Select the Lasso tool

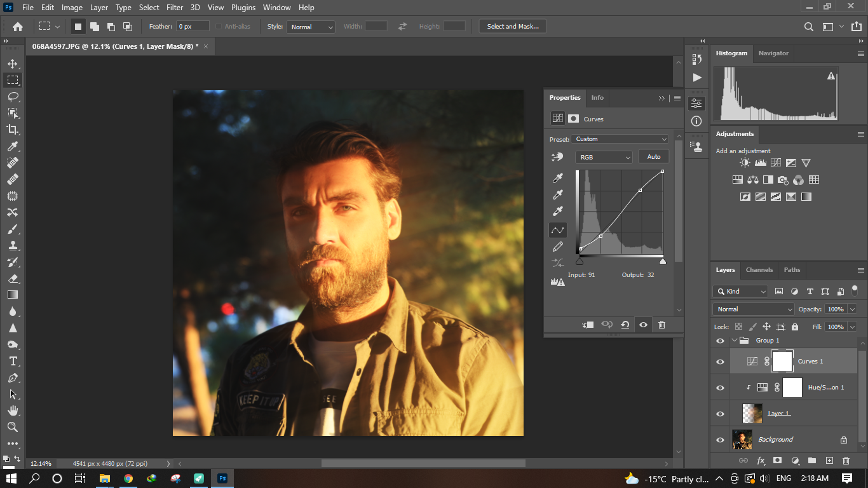pyautogui.click(x=13, y=97)
